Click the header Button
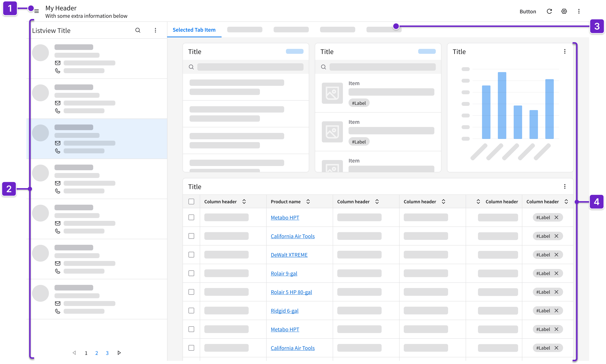This screenshot has height=364, width=606. pyautogui.click(x=528, y=12)
